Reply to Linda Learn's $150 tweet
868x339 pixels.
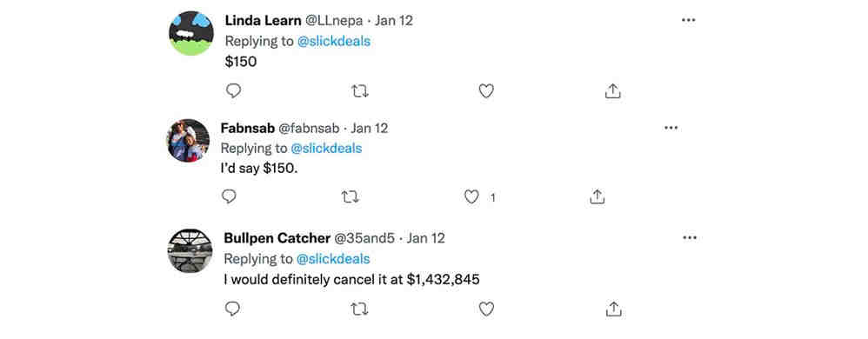click(x=234, y=90)
